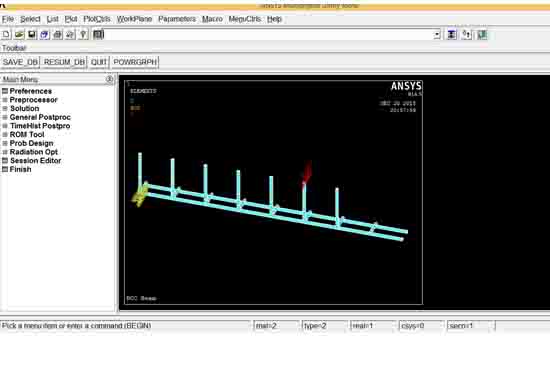This screenshot has height=370, width=550.
Task: Open the command history dropdown arrow
Action: click(437, 34)
